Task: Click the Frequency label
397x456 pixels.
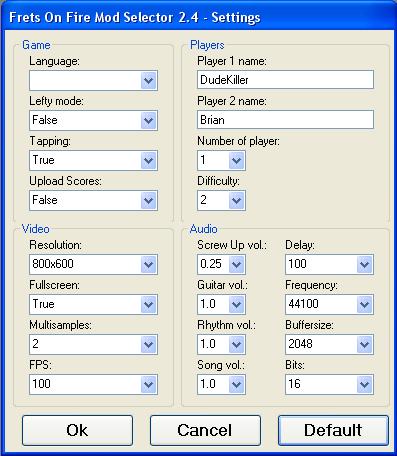Action: pyautogui.click(x=311, y=285)
